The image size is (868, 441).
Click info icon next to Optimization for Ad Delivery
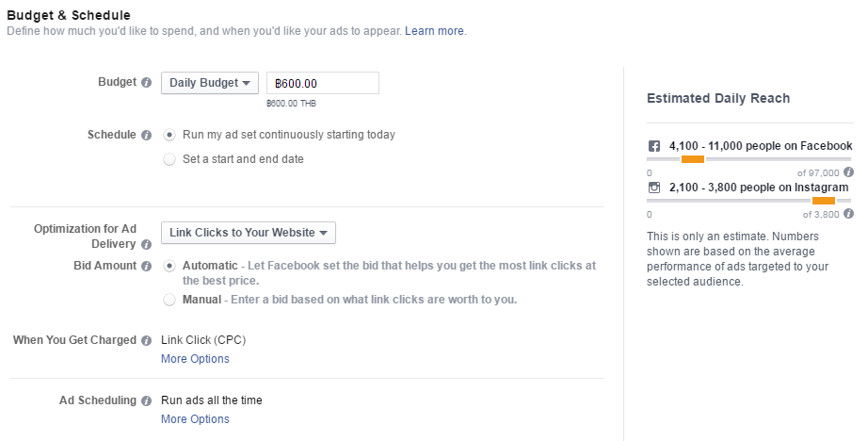click(x=146, y=245)
